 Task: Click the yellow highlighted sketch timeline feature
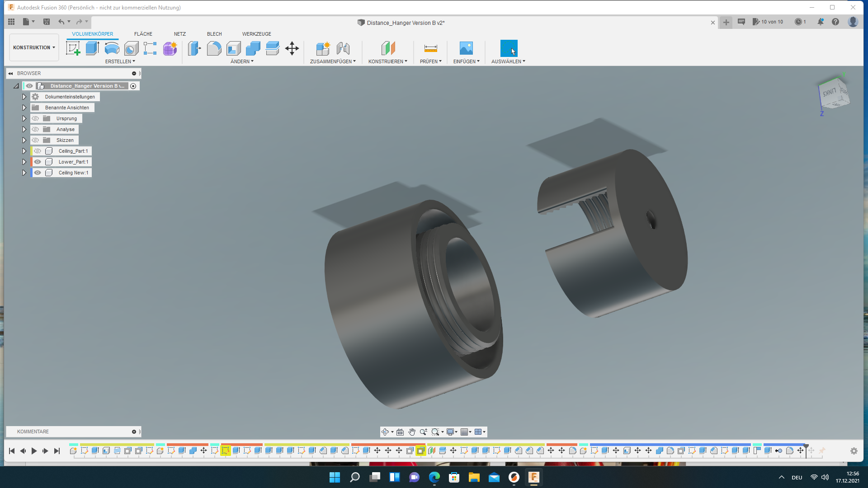(225, 450)
